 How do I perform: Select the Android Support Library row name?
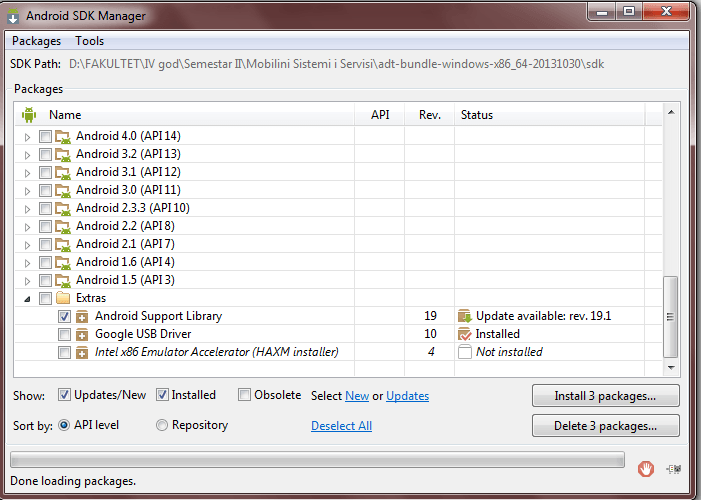(x=158, y=316)
